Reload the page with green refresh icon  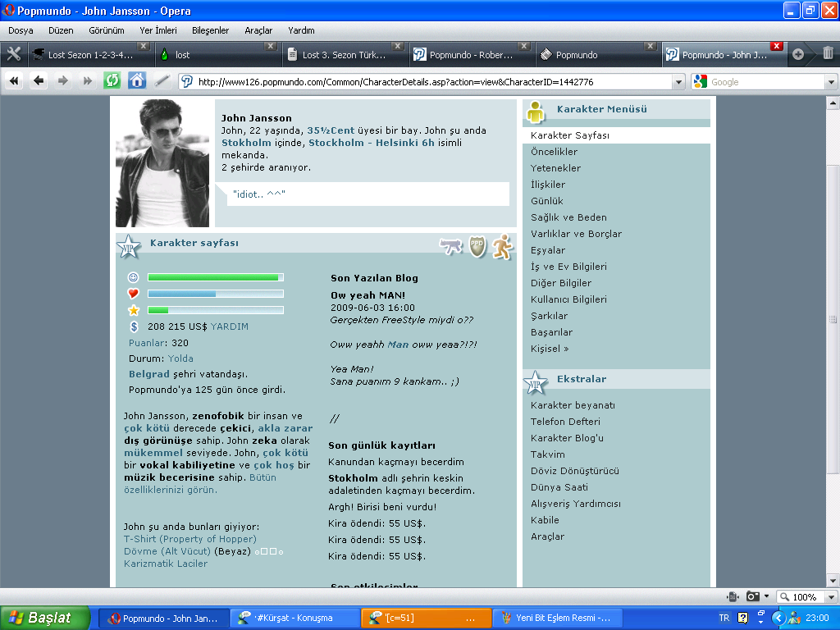pos(112,81)
